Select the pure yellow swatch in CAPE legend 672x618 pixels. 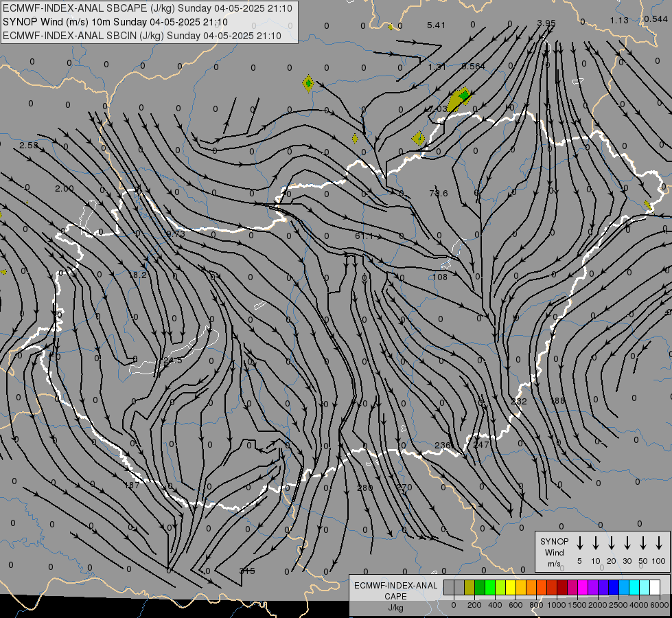[511, 588]
